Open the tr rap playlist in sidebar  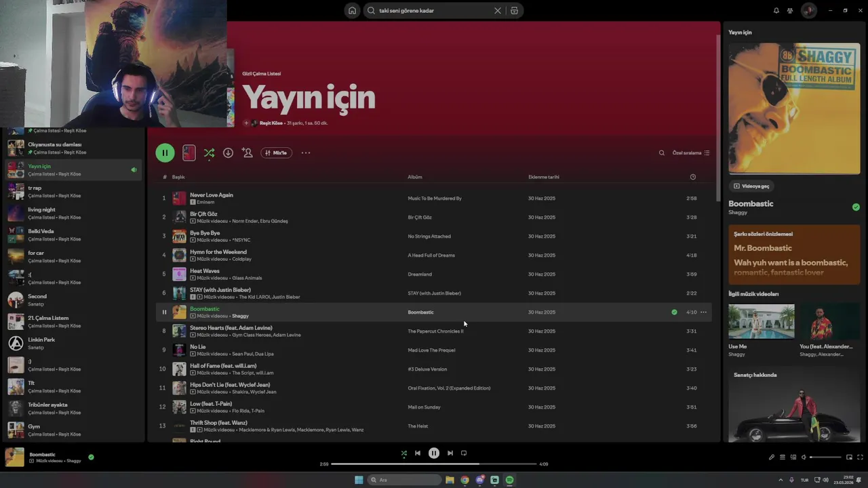[75, 191]
